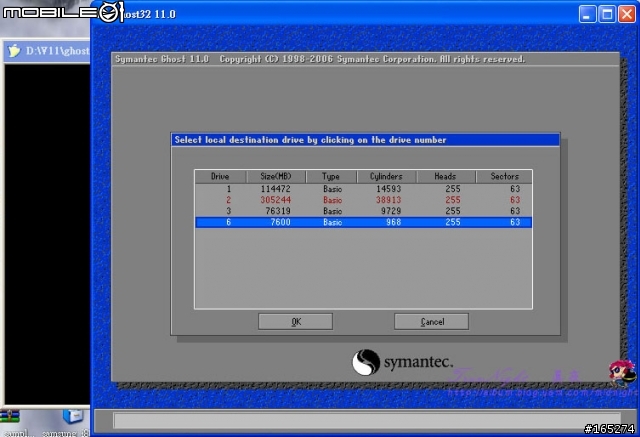Click the Size(MB) column header

276,177
